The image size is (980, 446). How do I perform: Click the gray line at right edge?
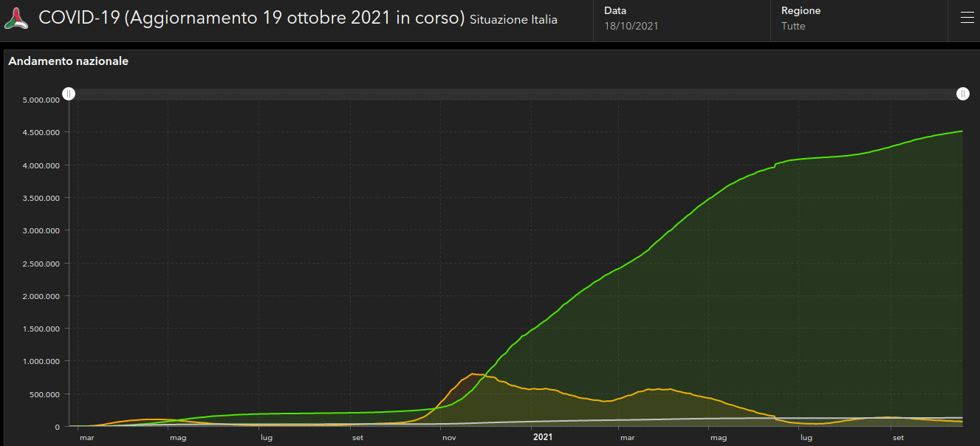click(960, 417)
